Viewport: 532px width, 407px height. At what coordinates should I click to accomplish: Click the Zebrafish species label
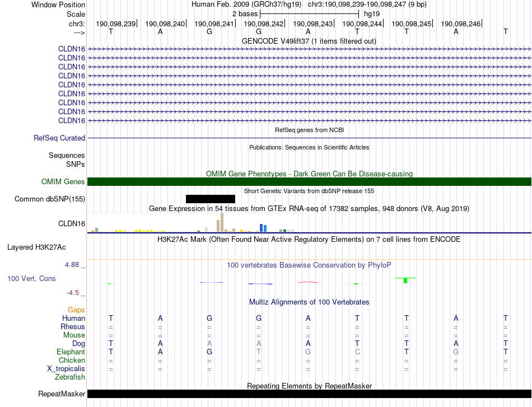[70, 377]
